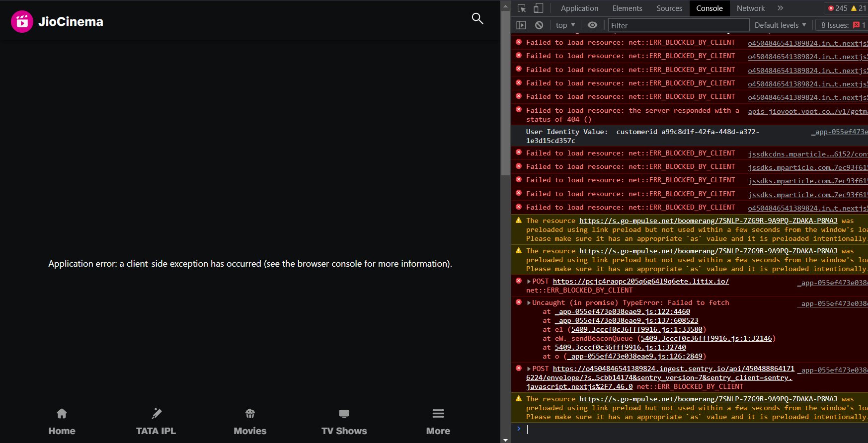868x443 pixels.
Task: Open the TATA IPL section
Action: pyautogui.click(x=156, y=422)
